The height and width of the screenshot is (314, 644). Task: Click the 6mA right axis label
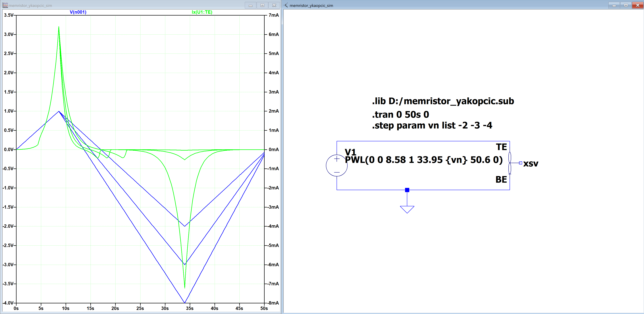coord(274,34)
